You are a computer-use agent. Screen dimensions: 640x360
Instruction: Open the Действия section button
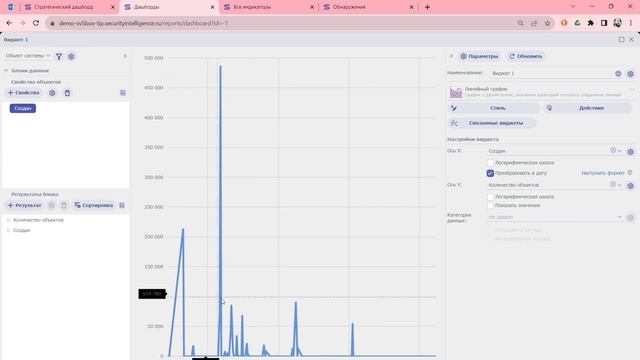(587, 108)
